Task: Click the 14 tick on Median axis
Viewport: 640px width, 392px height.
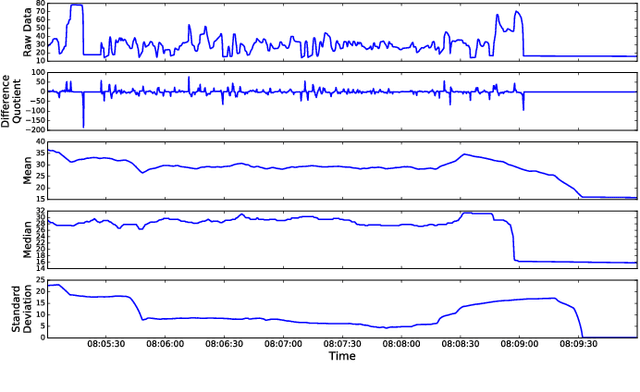Action: 40,268
